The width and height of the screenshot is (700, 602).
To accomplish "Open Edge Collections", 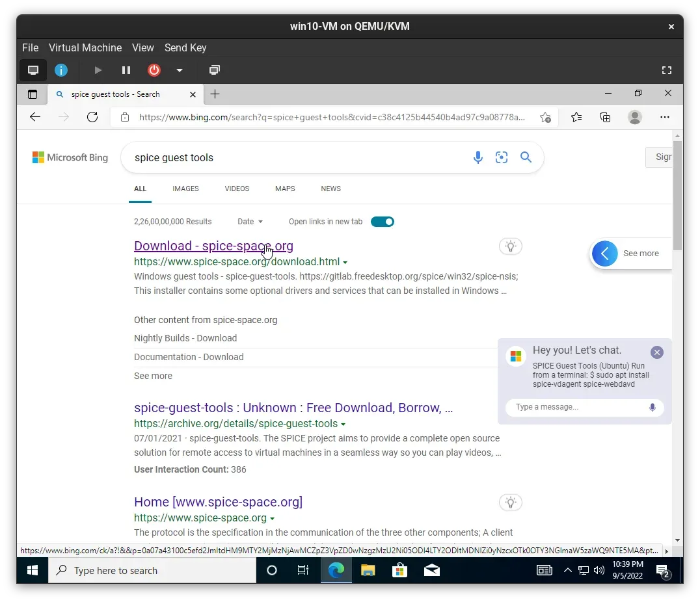I will pos(605,117).
